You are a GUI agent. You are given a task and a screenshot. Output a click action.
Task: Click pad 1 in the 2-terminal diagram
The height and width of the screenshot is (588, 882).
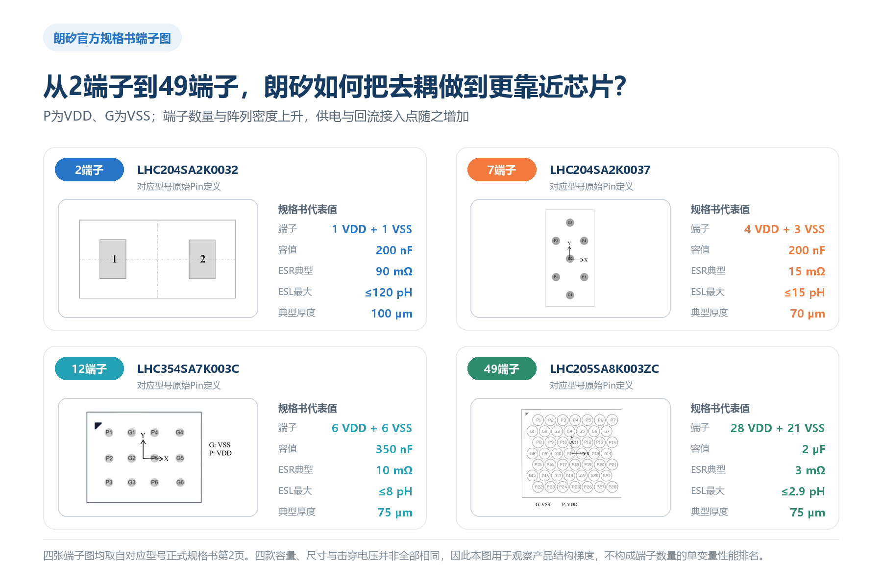tap(113, 259)
